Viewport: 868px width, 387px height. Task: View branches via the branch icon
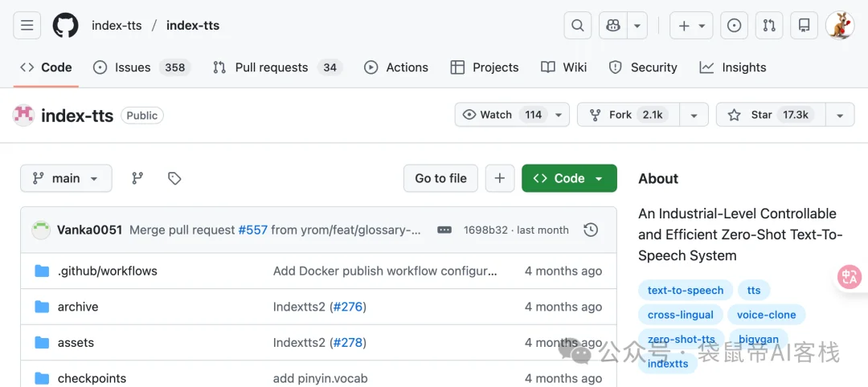(137, 178)
